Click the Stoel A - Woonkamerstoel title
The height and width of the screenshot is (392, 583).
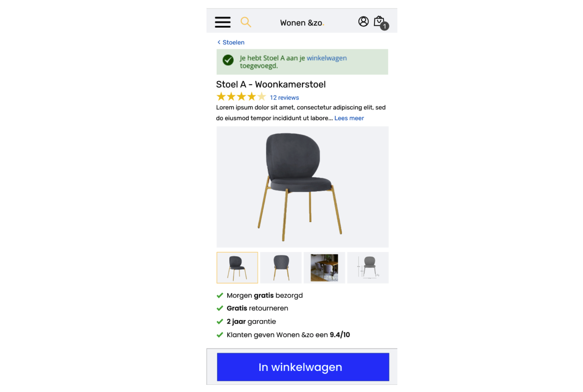tap(271, 84)
